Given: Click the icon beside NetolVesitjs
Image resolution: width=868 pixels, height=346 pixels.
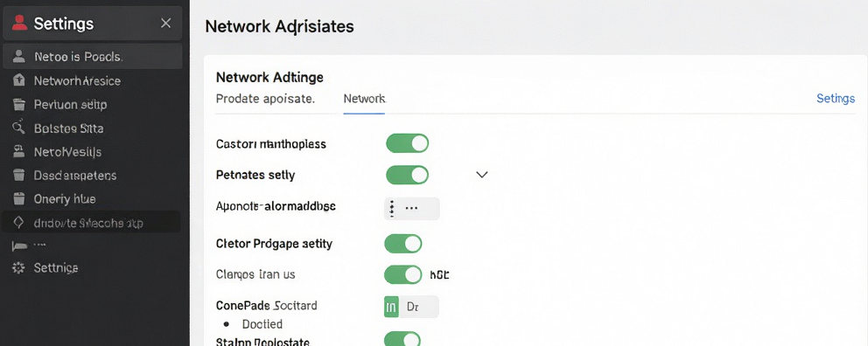Looking at the screenshot, I should coord(19,151).
